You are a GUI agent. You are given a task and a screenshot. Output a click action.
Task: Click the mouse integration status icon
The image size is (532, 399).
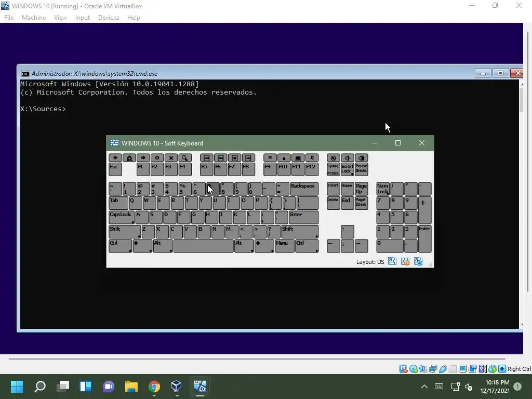[x=493, y=369]
